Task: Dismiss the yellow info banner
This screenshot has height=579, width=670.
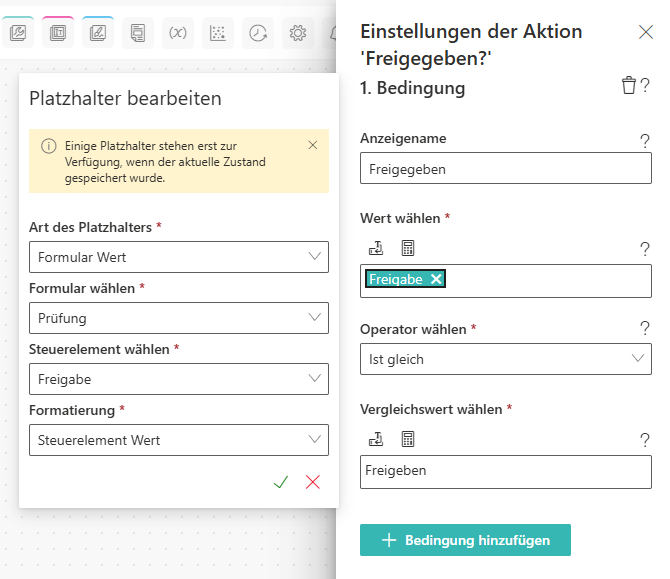Action: click(x=312, y=145)
